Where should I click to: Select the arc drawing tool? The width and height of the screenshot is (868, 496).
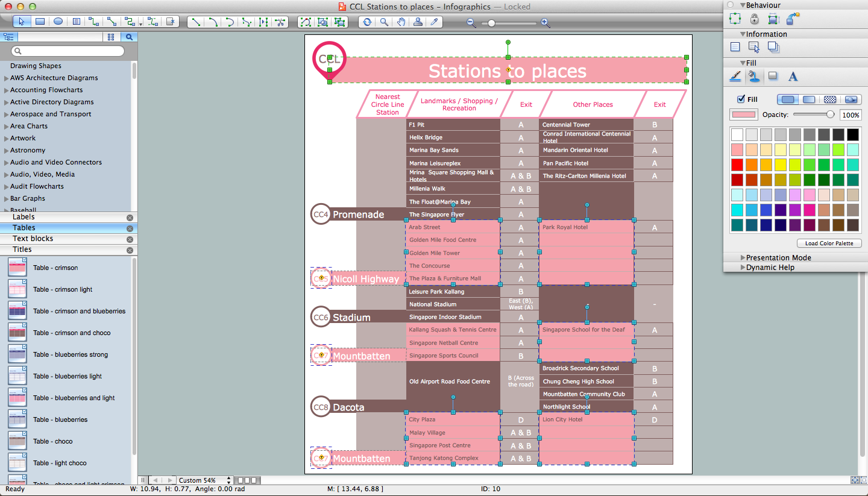pyautogui.click(x=213, y=22)
